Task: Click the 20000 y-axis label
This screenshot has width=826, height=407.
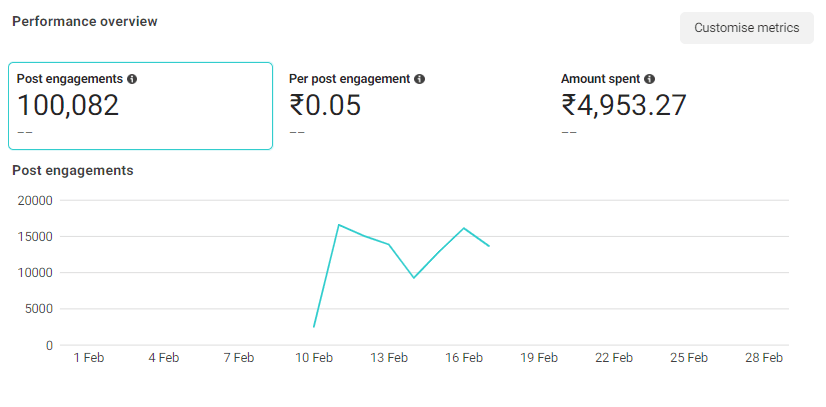Action: [x=35, y=201]
